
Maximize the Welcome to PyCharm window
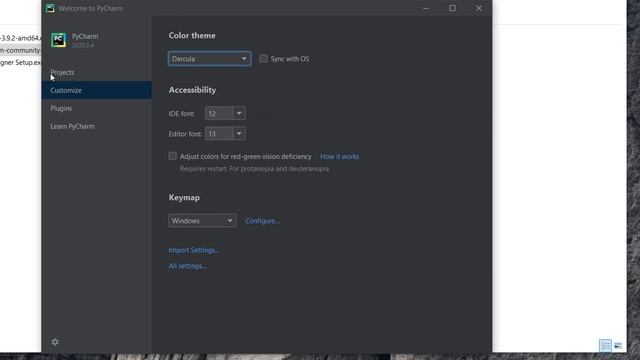point(452,8)
